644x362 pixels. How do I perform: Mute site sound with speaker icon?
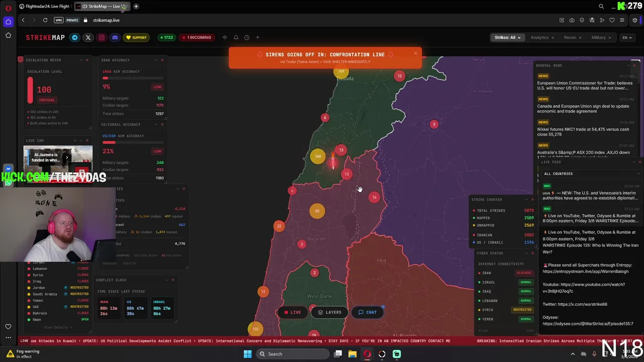coord(225,37)
